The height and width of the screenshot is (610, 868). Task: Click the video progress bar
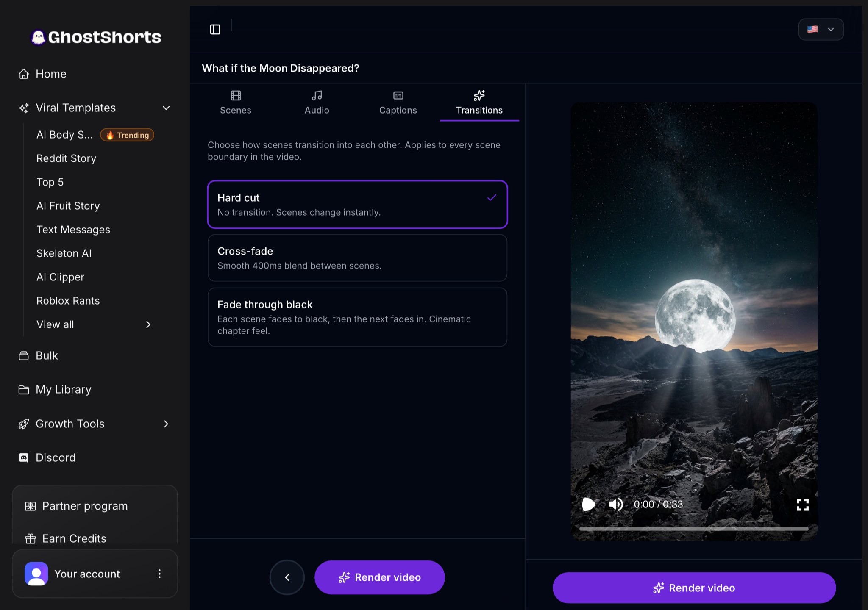[694, 529]
